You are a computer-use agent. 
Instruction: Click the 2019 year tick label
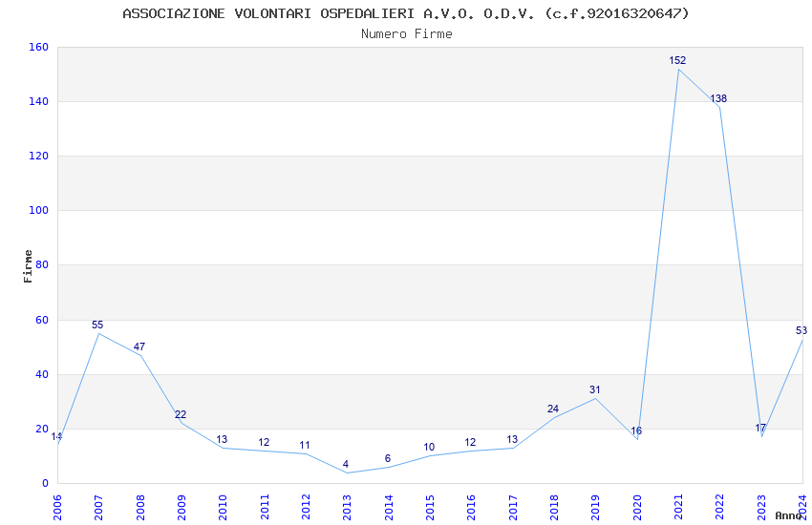click(x=595, y=508)
